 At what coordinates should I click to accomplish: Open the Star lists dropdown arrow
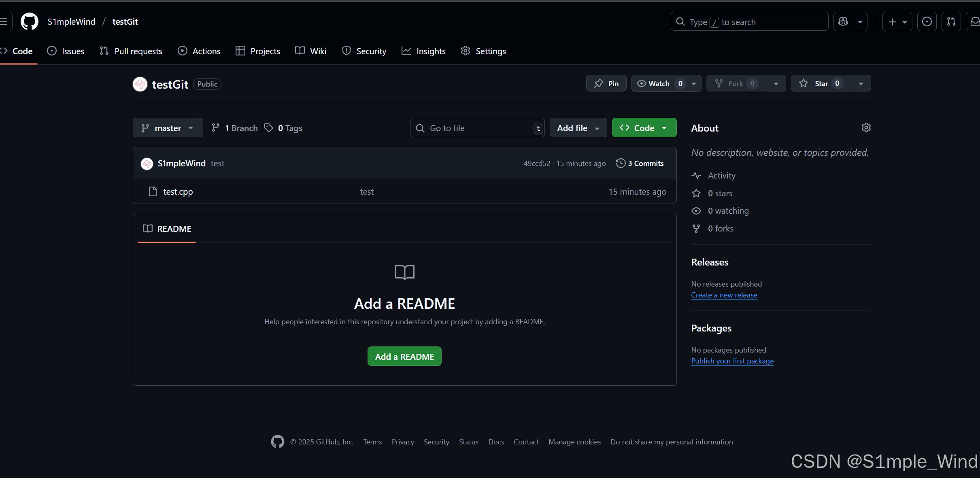coord(861,83)
